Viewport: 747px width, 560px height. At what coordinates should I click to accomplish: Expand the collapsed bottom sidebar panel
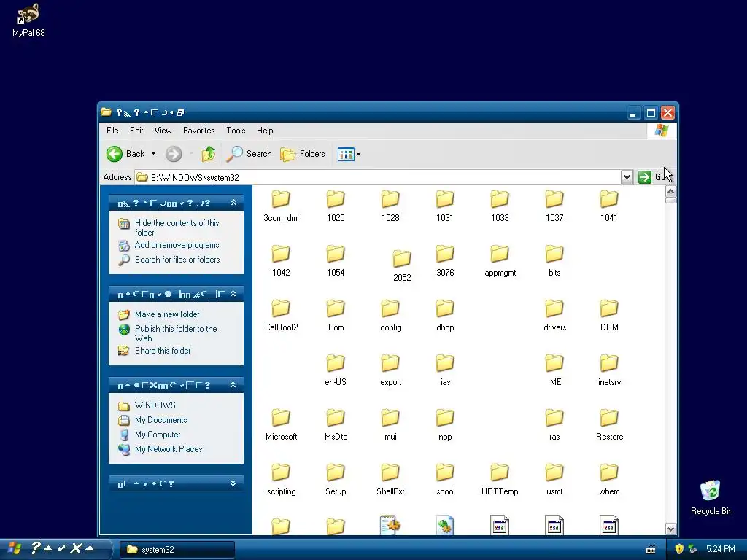pyautogui.click(x=233, y=483)
